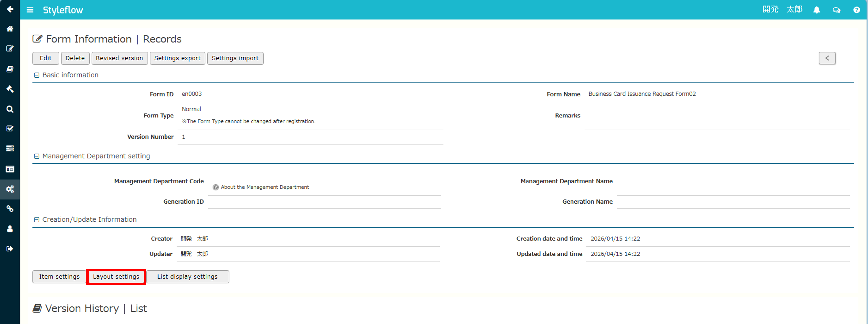
Task: Open the checkmark task icon in sidebar
Action: [10, 129]
